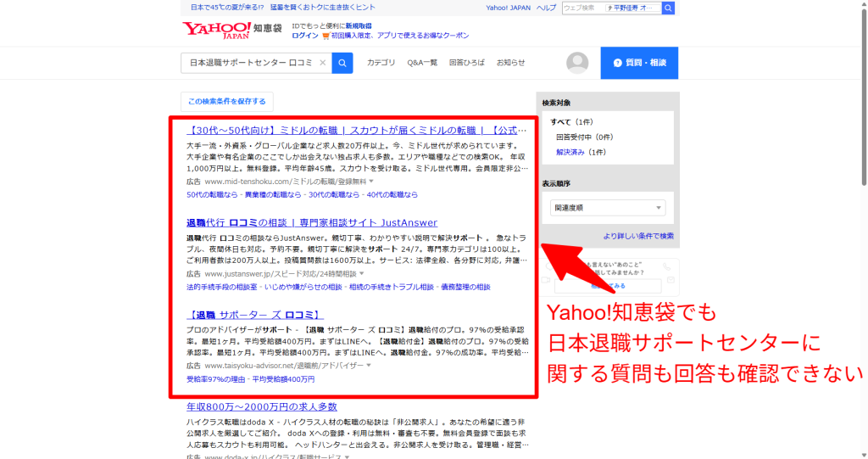Click the top ウェブ検索 input box
This screenshot has height=459, width=868.
612,8
